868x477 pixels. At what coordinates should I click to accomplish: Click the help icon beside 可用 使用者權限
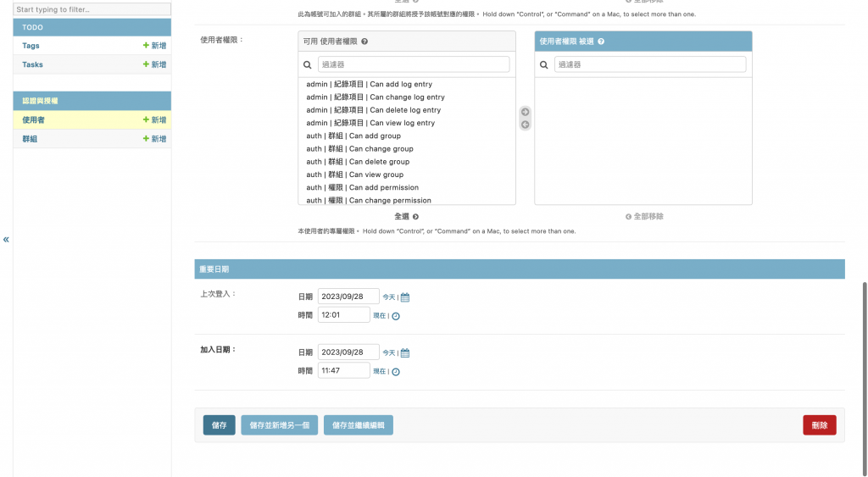point(364,42)
